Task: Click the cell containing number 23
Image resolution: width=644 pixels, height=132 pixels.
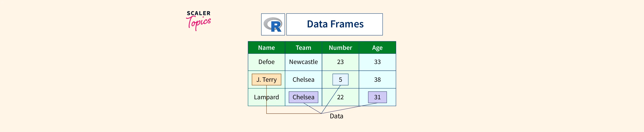Action: 340,62
